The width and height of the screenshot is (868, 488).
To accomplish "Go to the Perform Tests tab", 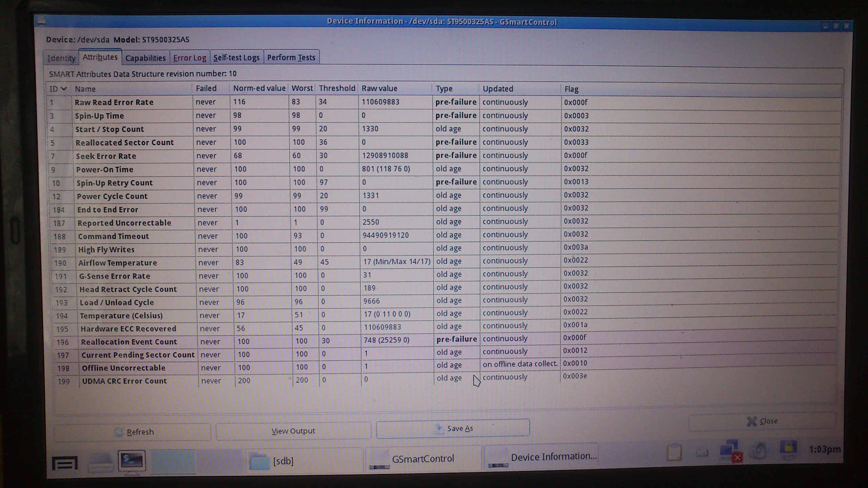I will [291, 58].
